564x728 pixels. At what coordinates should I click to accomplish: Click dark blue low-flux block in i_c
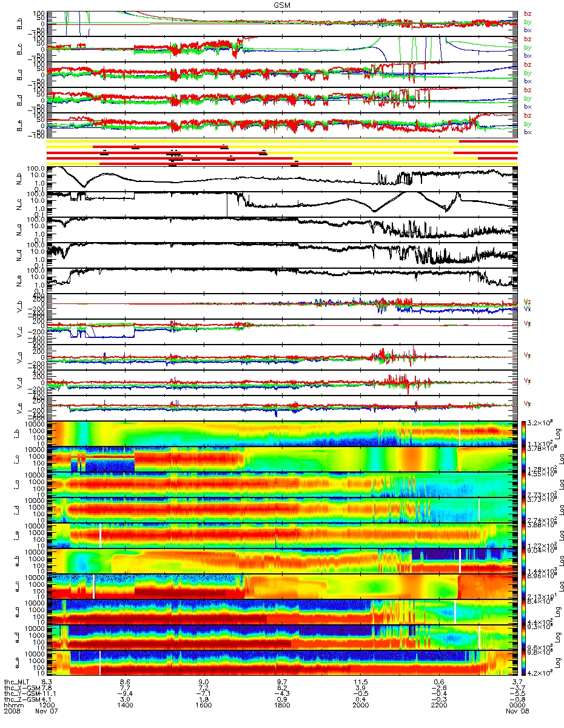[x=109, y=467]
